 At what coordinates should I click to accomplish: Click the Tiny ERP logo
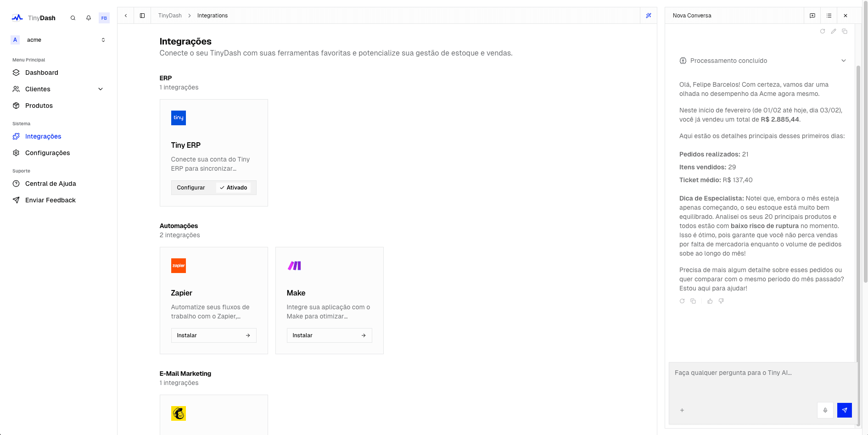[179, 118]
